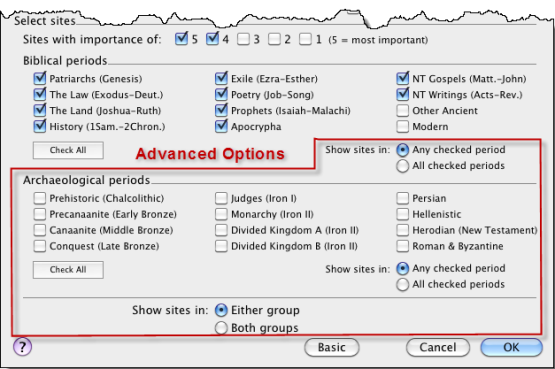
Task: Enable Prehistoric (Chalcolithic) archaeological period
Action: click(40, 198)
